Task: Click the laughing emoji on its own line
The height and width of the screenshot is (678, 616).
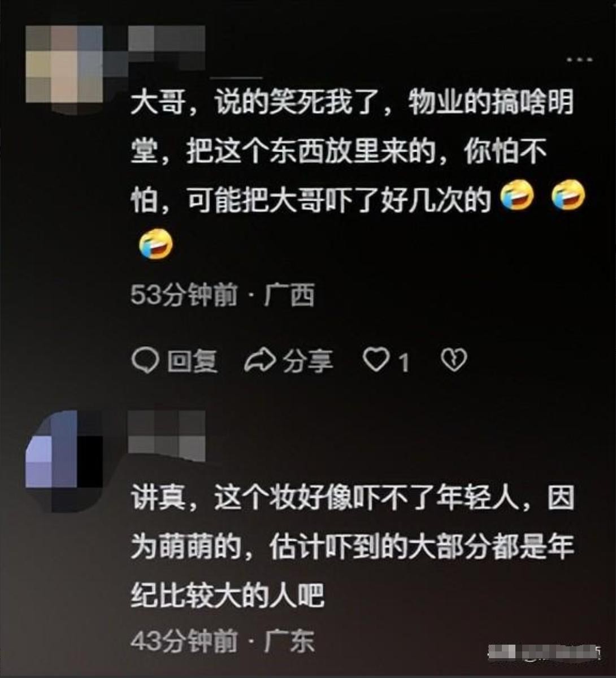Action: pyautogui.click(x=156, y=244)
